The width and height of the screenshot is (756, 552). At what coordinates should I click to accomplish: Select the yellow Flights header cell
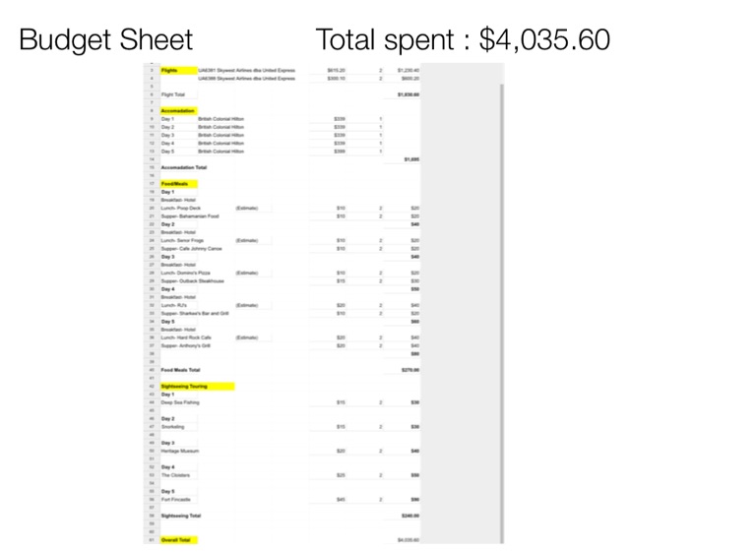click(x=169, y=71)
